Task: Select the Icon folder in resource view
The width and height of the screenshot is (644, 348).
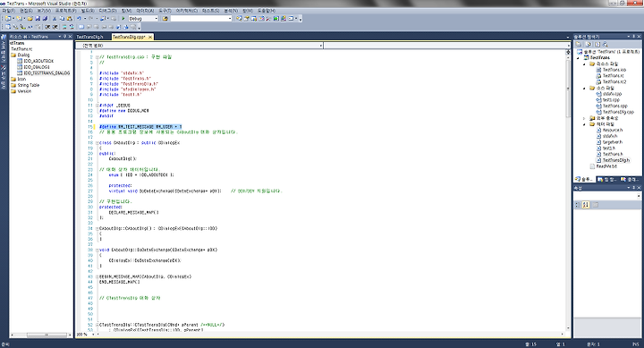Action: pyautogui.click(x=21, y=79)
